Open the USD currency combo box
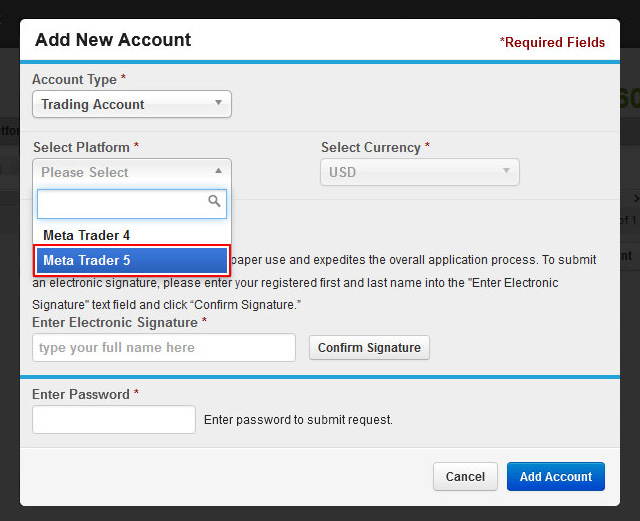The width and height of the screenshot is (640, 521). point(420,172)
